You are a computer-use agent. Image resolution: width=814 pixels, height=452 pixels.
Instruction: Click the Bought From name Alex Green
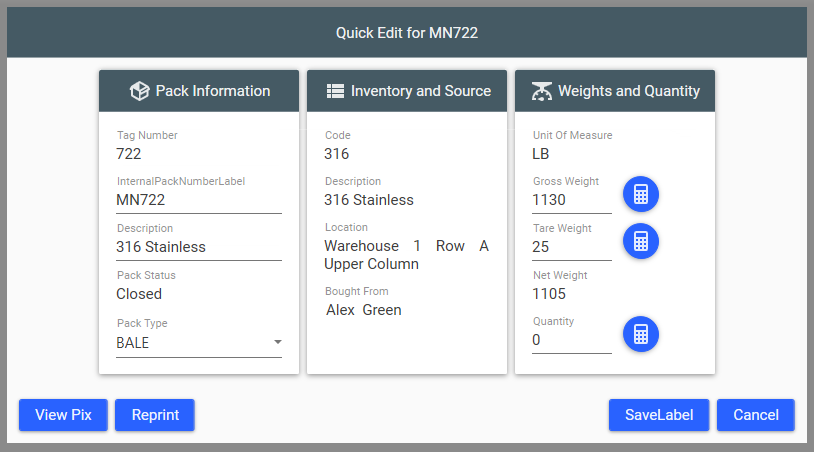363,310
